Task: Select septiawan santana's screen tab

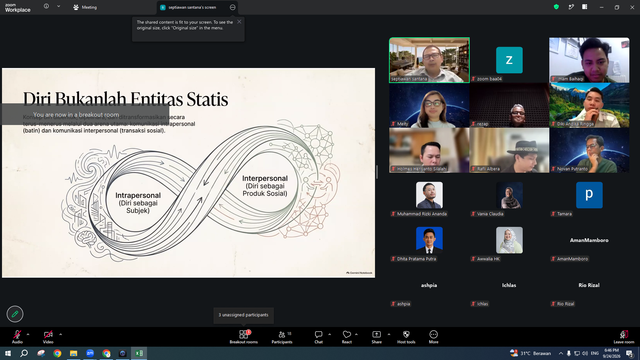Action: tap(192, 7)
